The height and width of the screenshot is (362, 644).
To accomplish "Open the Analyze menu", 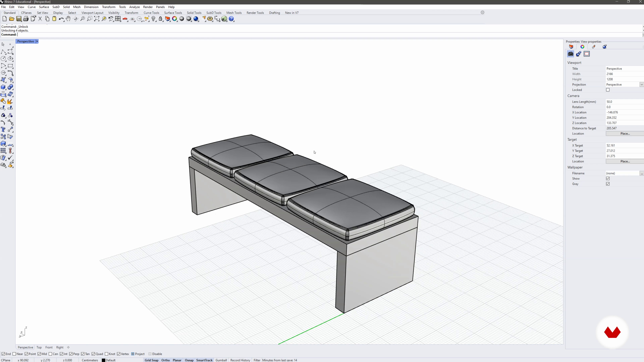I will coord(134,7).
